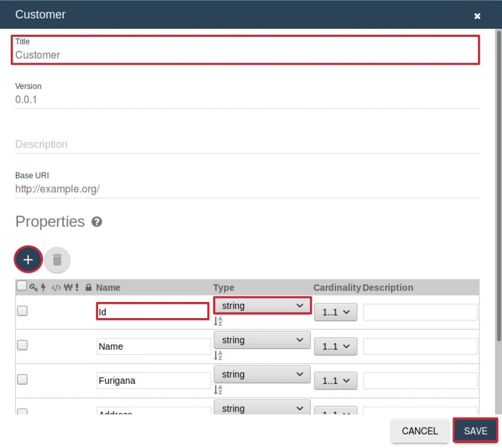Image resolution: width=502 pixels, height=448 pixels.
Task: Click the Description field under Version
Action: [245, 144]
